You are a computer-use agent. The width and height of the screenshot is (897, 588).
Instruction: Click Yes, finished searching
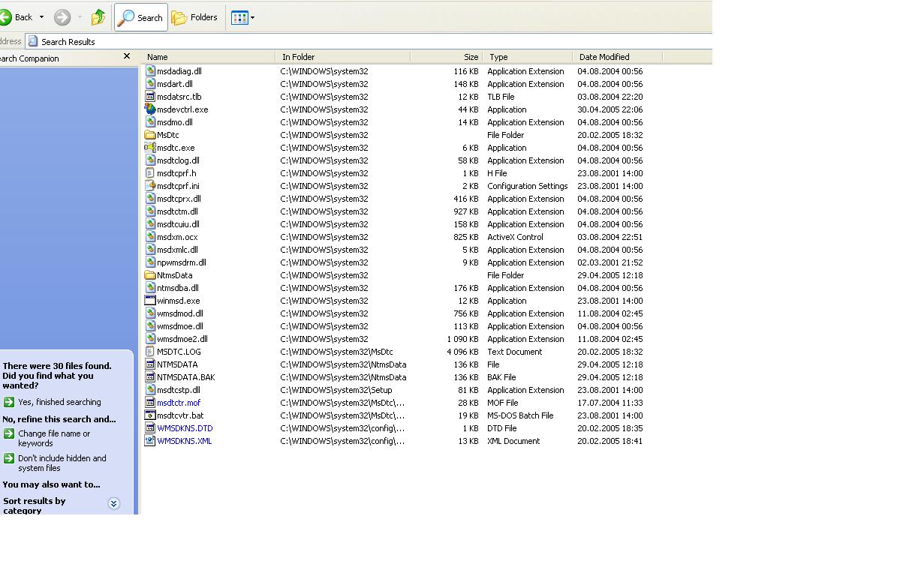coord(59,402)
